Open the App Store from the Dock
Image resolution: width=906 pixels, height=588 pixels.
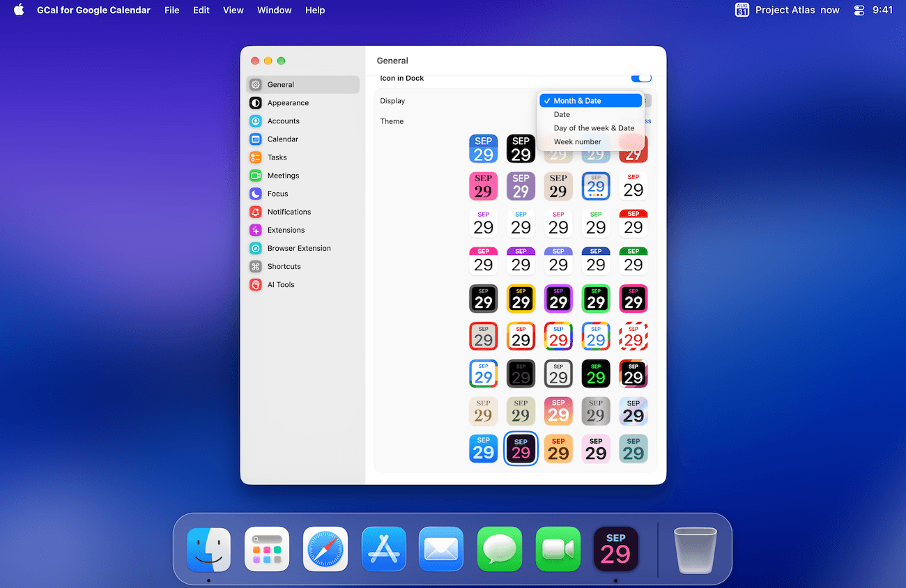384,549
